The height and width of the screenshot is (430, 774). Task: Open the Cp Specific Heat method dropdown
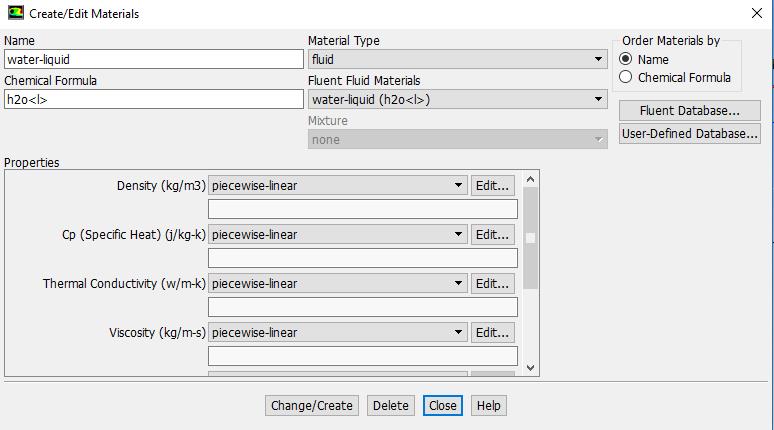pos(338,234)
